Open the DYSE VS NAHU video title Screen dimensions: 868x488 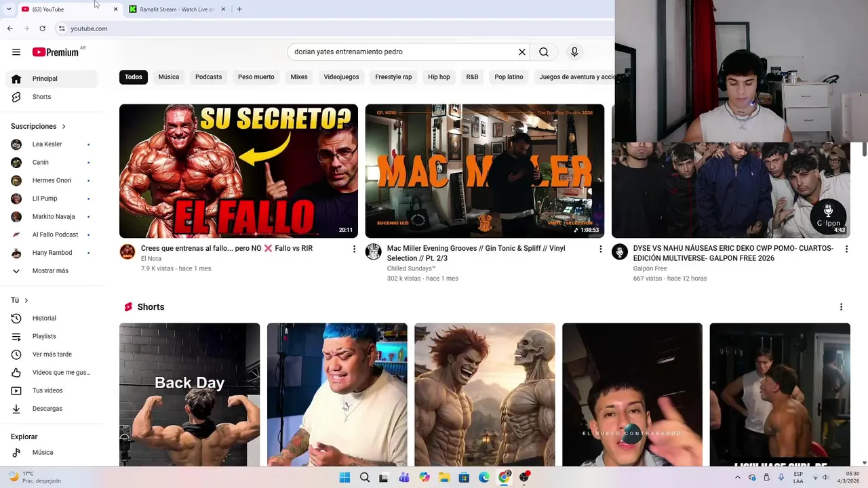click(733, 253)
